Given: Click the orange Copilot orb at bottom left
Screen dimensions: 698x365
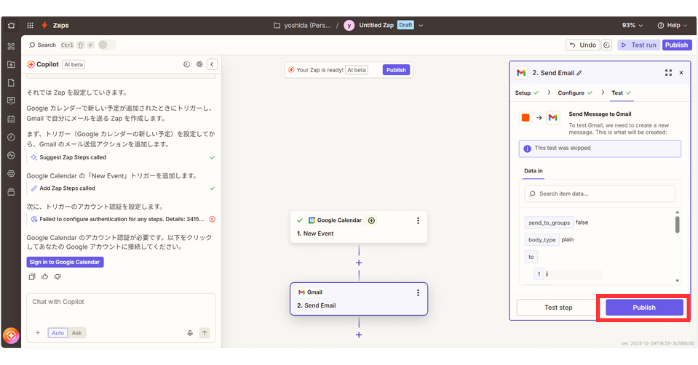Looking at the screenshot, I should (x=11, y=336).
